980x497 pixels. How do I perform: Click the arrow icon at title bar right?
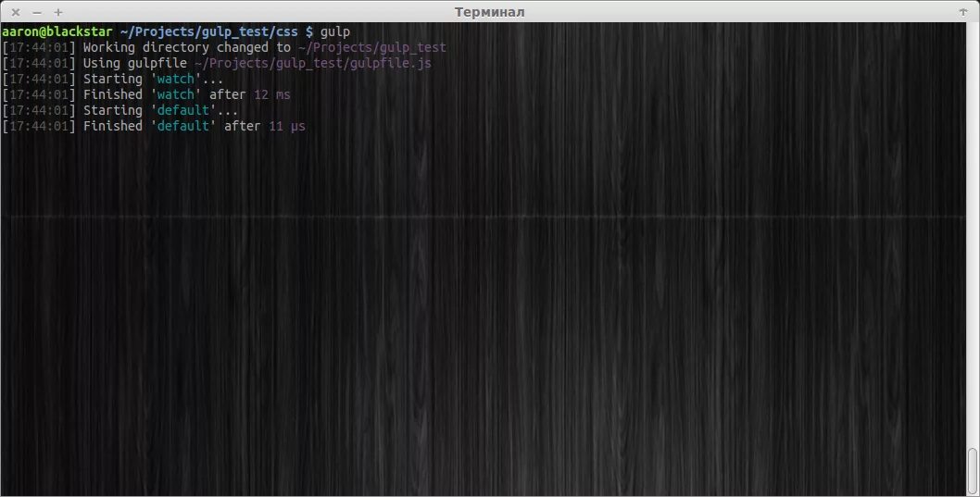point(963,12)
